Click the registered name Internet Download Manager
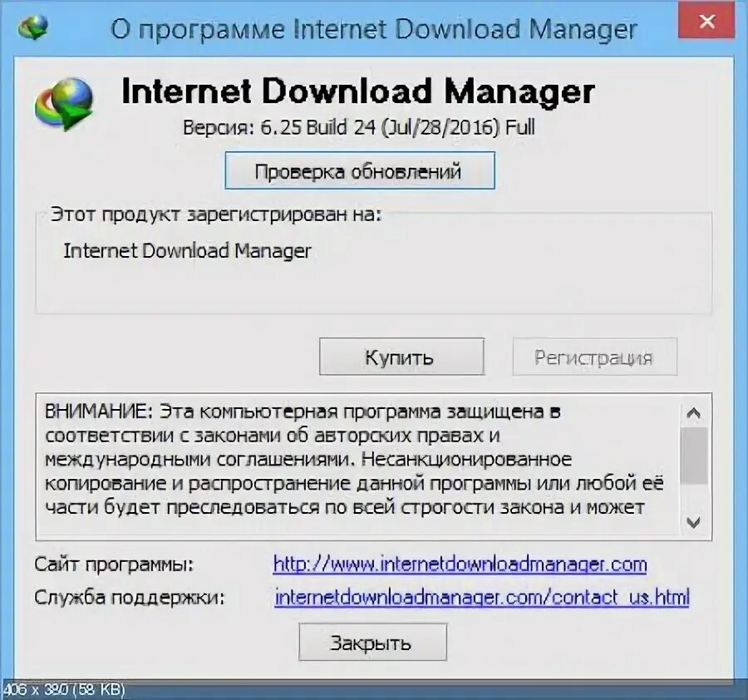 [x=187, y=250]
